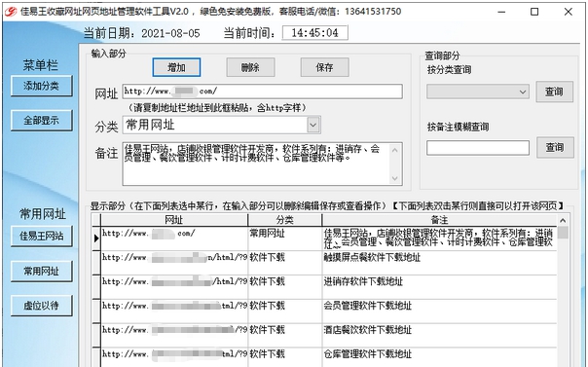This screenshot has height=367, width=588.
Task: Click the 备注 column header in table
Action: click(439, 220)
